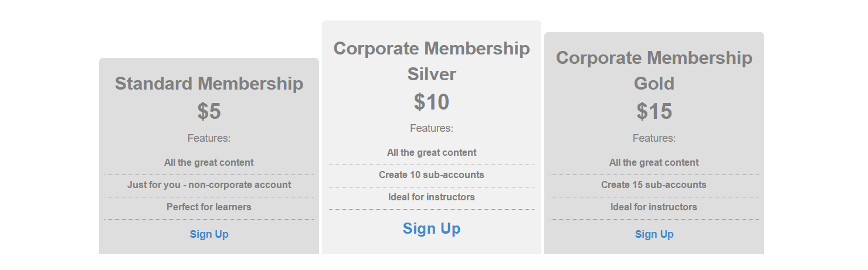Click the $5 price
The width and height of the screenshot is (868, 270).
click(x=209, y=111)
